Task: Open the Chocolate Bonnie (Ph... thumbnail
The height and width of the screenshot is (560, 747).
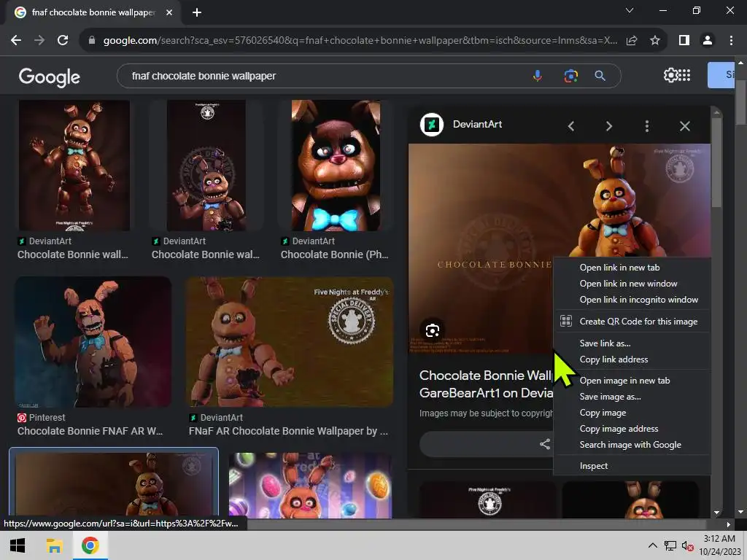Action: point(336,166)
